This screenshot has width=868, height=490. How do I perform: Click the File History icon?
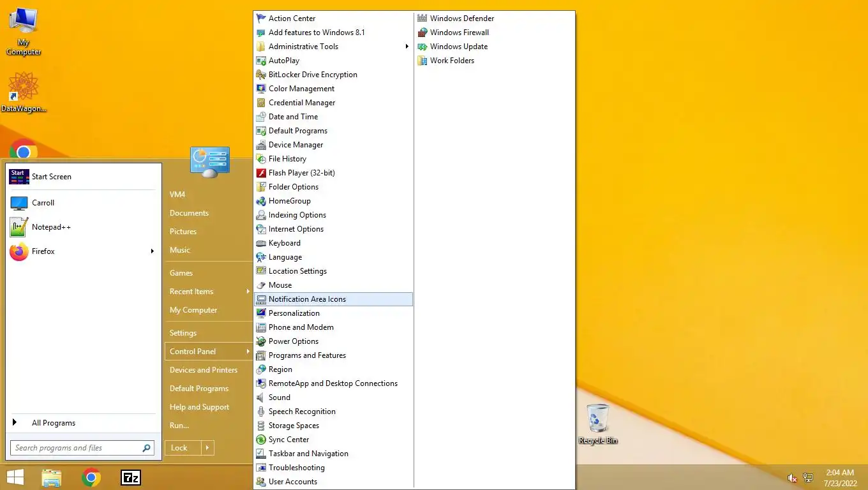[261, 159]
